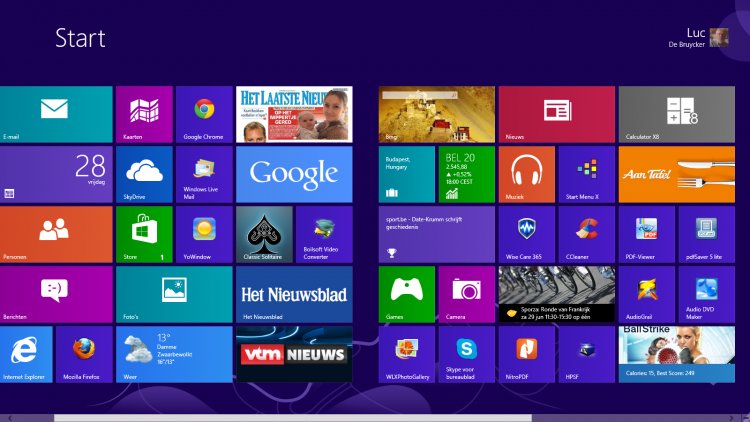Open the NitroPDF tile
This screenshot has height=422, width=750.
526,353
